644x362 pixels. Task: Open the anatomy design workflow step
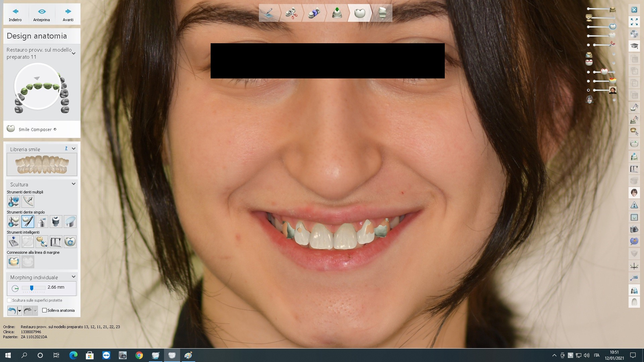click(x=359, y=13)
